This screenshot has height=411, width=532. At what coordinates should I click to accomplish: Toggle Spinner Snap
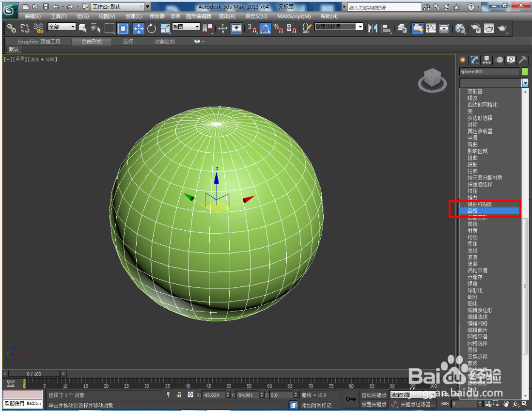pos(292,28)
